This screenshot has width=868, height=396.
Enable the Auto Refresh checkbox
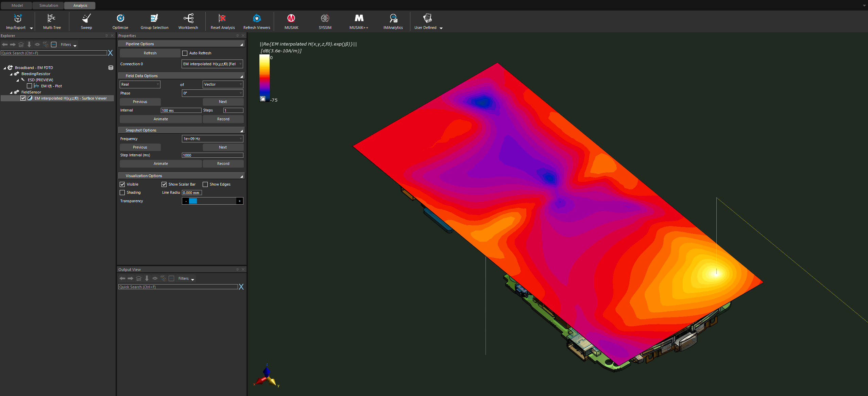pos(185,53)
